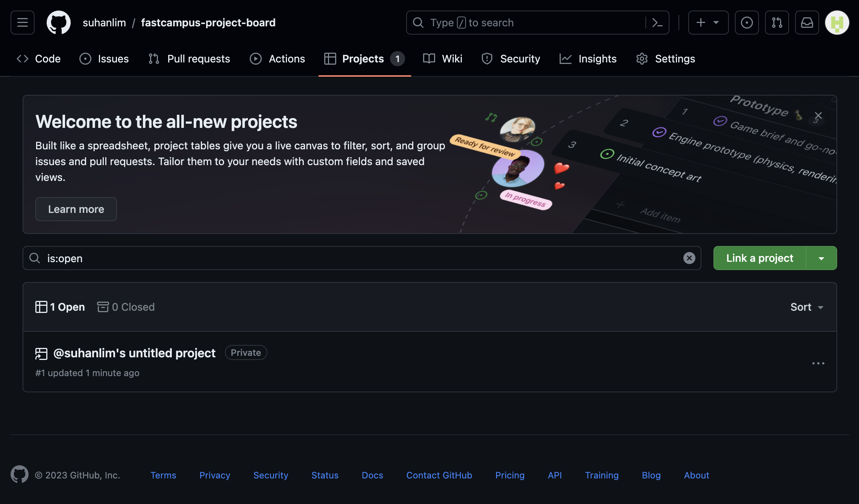Image resolution: width=859 pixels, height=504 pixels.
Task: Click the GitHub Octocat logo in the header
Action: (x=58, y=23)
